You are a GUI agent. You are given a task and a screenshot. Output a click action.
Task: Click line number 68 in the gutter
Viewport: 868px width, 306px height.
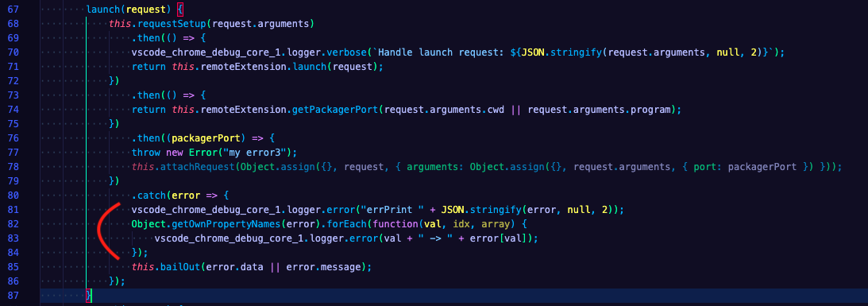pos(13,23)
